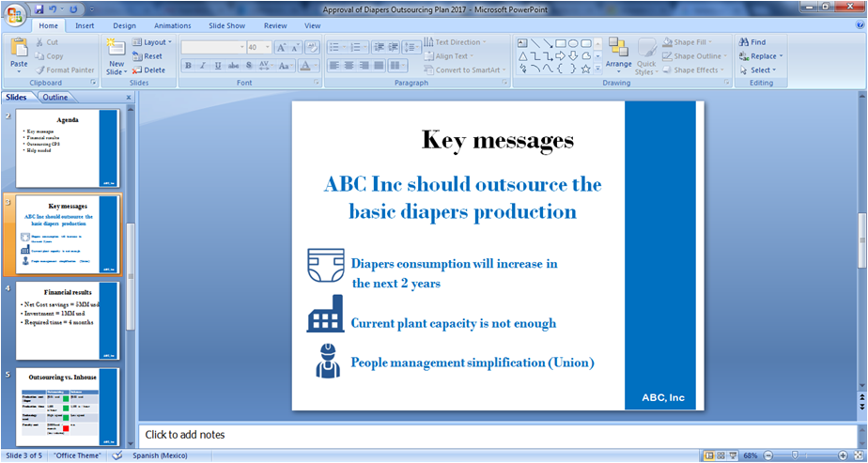Open the Insert ribbon tab
The width and height of the screenshot is (868, 463).
coord(85,25)
